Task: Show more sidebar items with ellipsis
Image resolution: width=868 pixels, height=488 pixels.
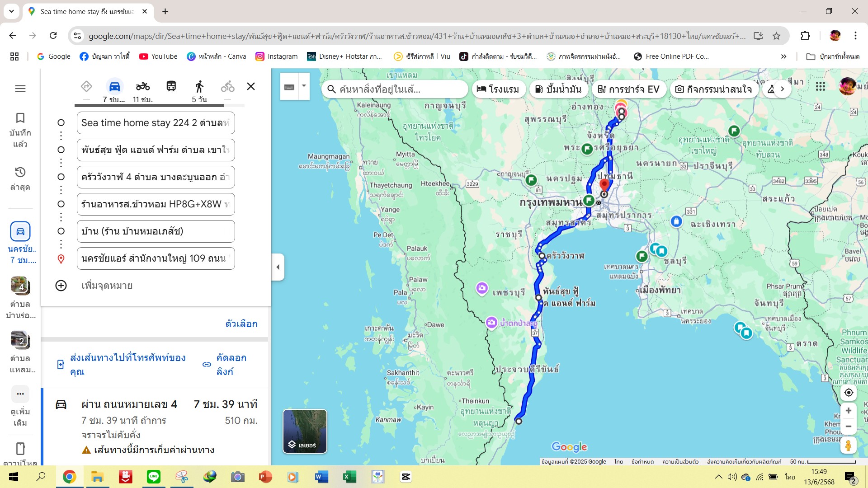Action: coord(20,394)
